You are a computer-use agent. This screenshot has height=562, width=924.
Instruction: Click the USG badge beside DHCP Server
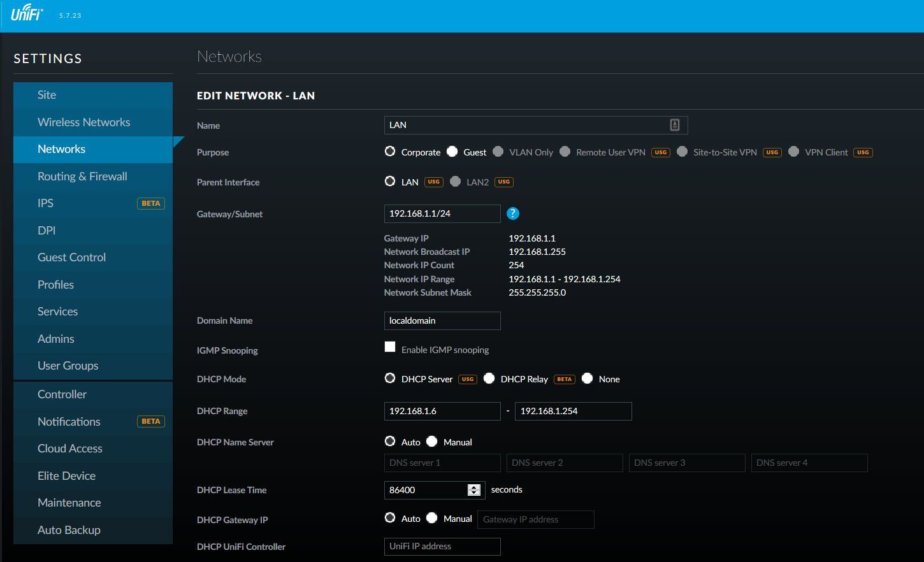[x=468, y=379]
